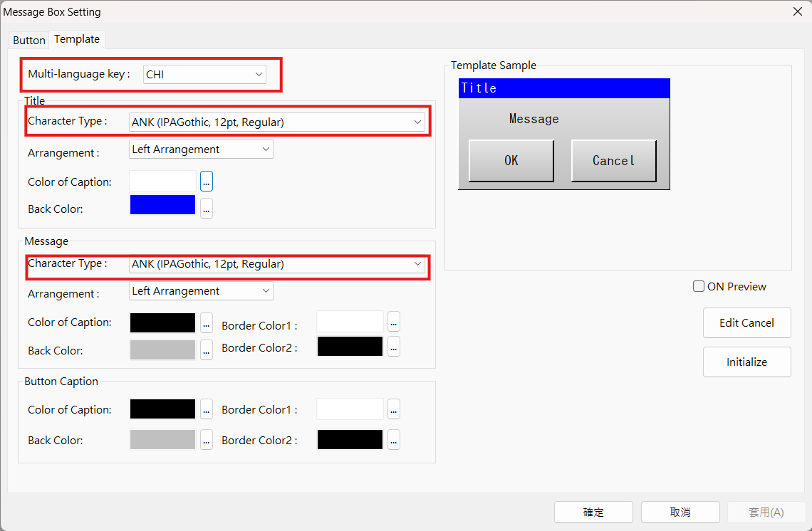The height and width of the screenshot is (531, 812).
Task: Switch to the Button tab
Action: [x=29, y=40]
